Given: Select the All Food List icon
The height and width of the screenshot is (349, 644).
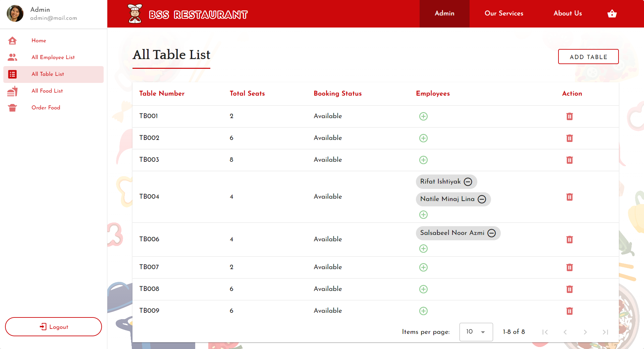Looking at the screenshot, I should pos(12,91).
